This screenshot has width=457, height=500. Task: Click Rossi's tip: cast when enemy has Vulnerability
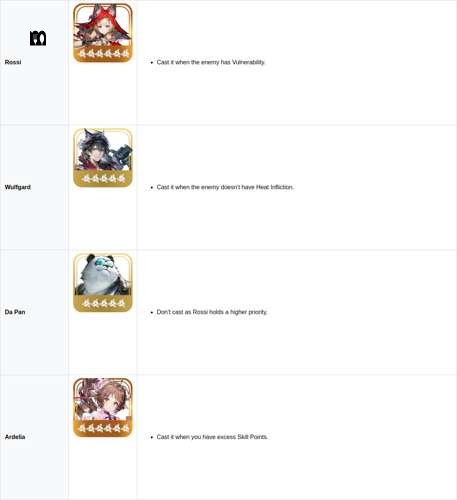click(x=211, y=62)
